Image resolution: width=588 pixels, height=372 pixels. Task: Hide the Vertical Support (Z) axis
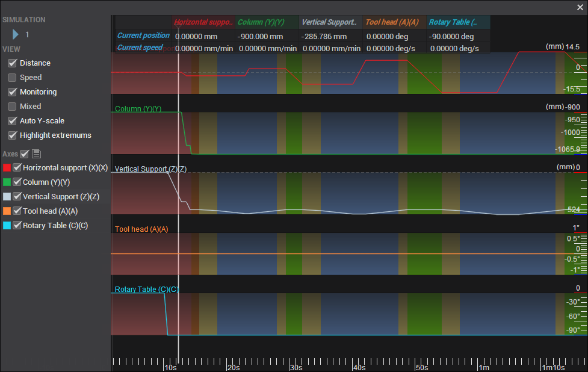[17, 197]
